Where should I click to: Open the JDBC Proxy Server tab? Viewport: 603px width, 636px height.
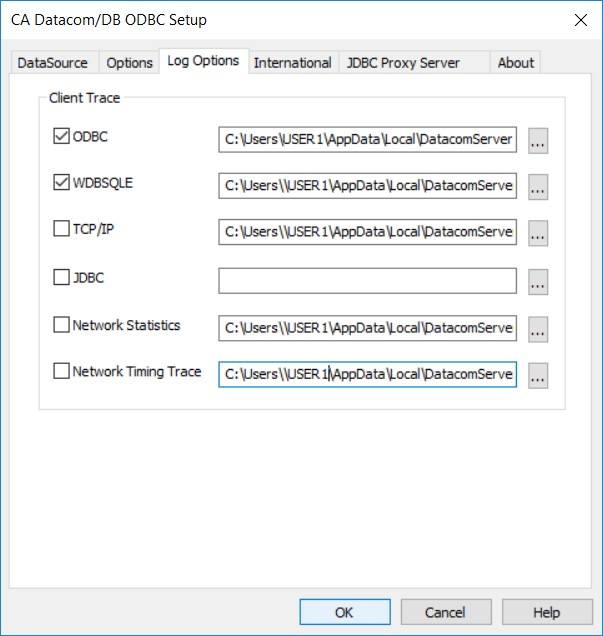point(403,63)
